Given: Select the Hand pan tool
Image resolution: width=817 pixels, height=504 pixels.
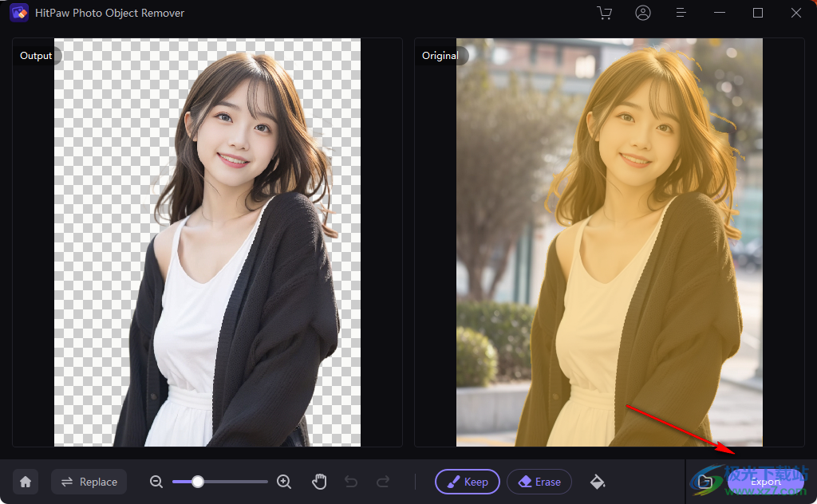Looking at the screenshot, I should pos(319,482).
